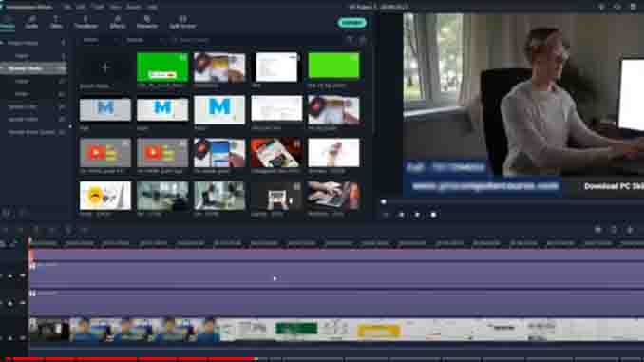
Task: Click the marker icon above timeline right side
Action: [x=614, y=230]
